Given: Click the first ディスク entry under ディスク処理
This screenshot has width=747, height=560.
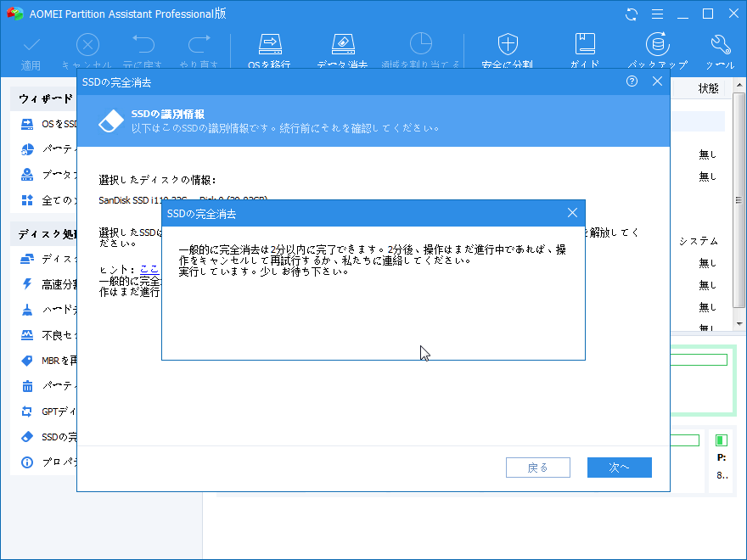Looking at the screenshot, I should tap(48, 259).
